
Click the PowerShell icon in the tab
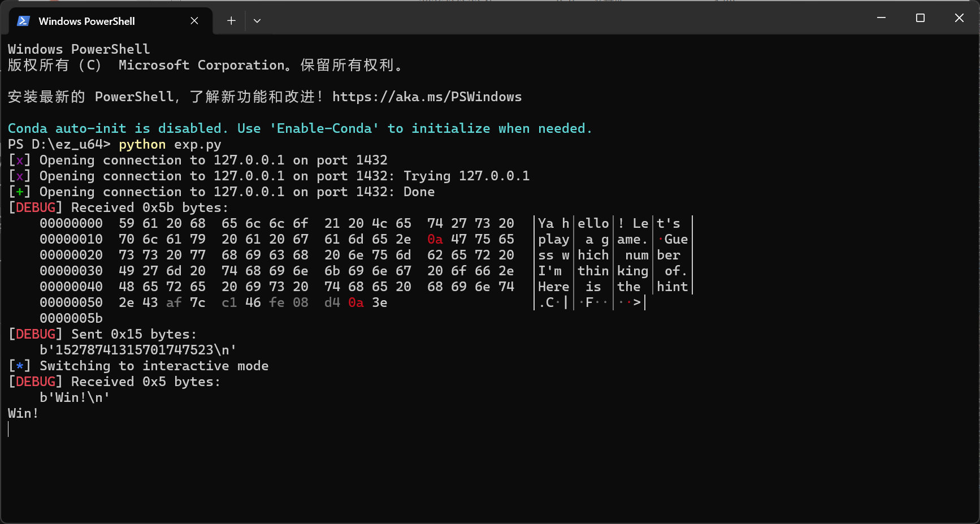(23, 21)
